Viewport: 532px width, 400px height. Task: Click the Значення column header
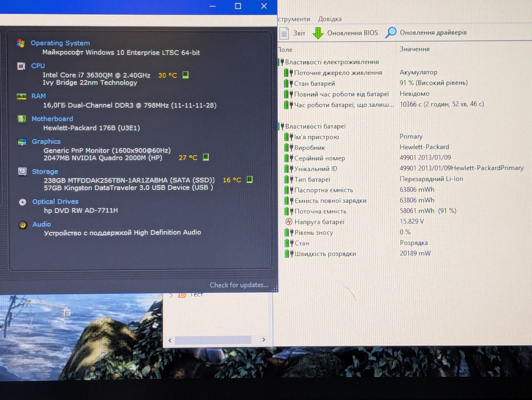[x=415, y=49]
